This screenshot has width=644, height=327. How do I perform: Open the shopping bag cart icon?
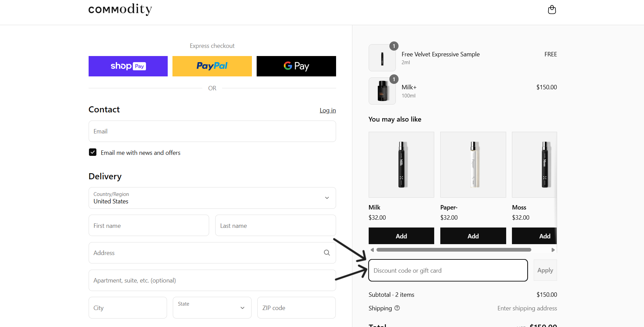point(552,10)
